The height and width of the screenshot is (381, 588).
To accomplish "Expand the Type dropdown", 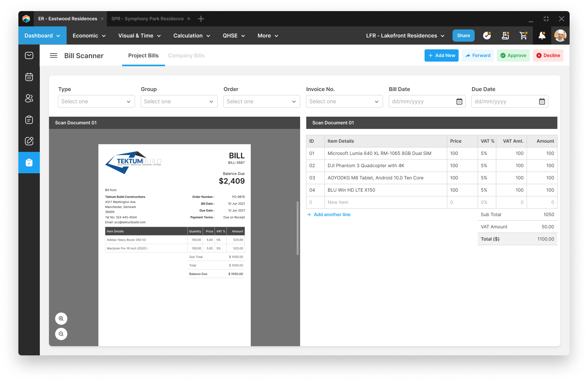I will [x=96, y=101].
